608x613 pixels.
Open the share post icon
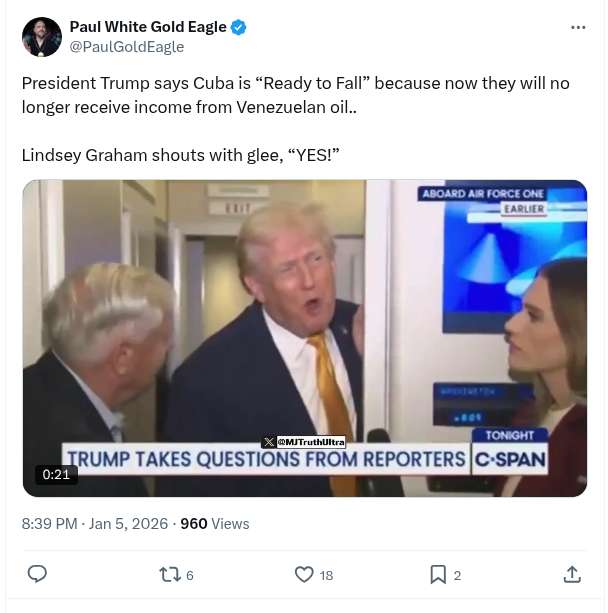click(572, 575)
